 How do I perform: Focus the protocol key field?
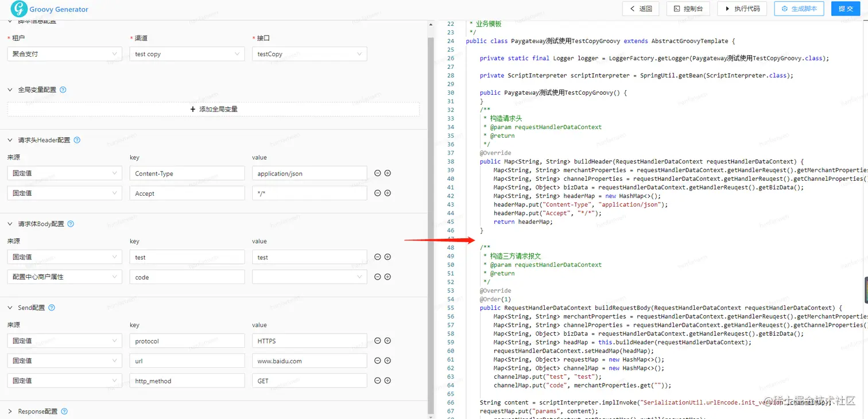187,341
